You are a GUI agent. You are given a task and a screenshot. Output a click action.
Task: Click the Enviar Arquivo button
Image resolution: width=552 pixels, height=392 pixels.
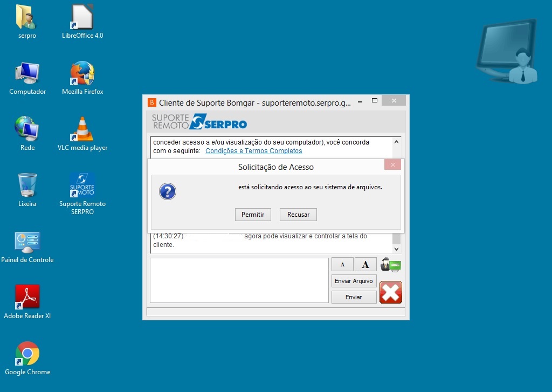pyautogui.click(x=354, y=281)
